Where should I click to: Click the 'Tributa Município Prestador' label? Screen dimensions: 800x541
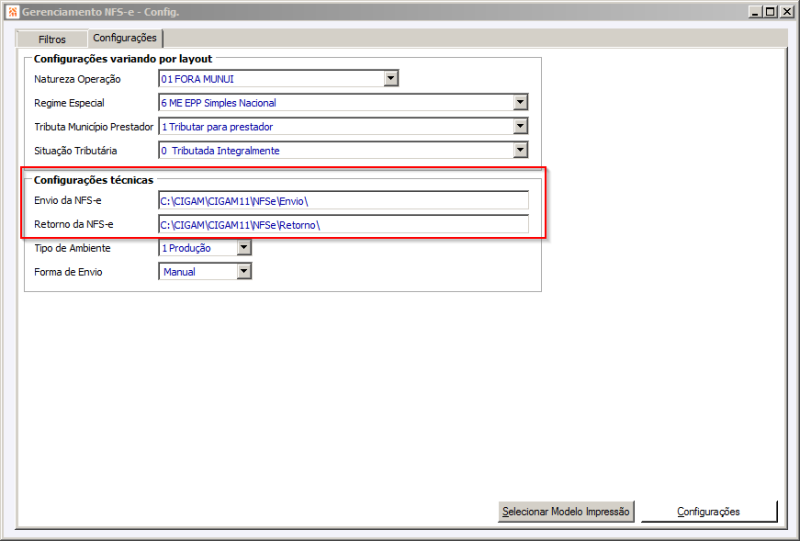94,127
